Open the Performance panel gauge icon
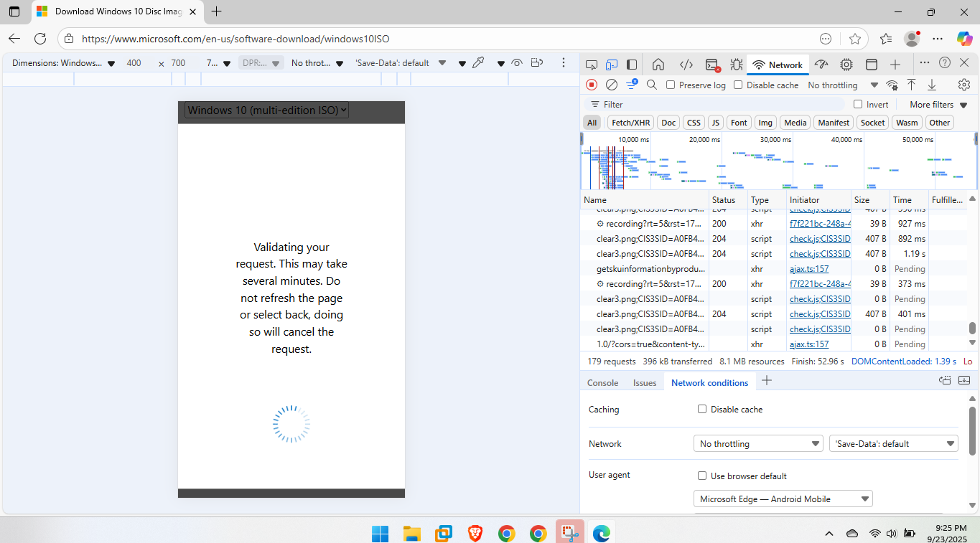The image size is (980, 543). (x=821, y=65)
